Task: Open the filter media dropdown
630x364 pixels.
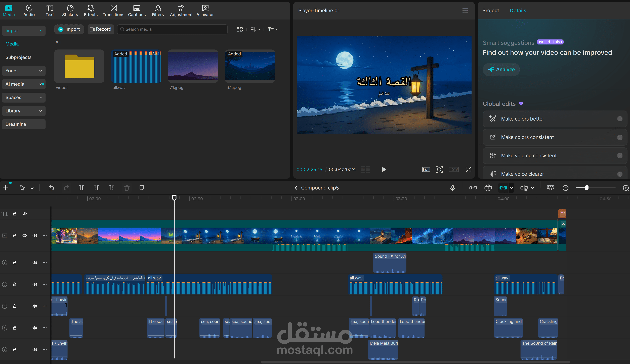Action: (x=273, y=29)
